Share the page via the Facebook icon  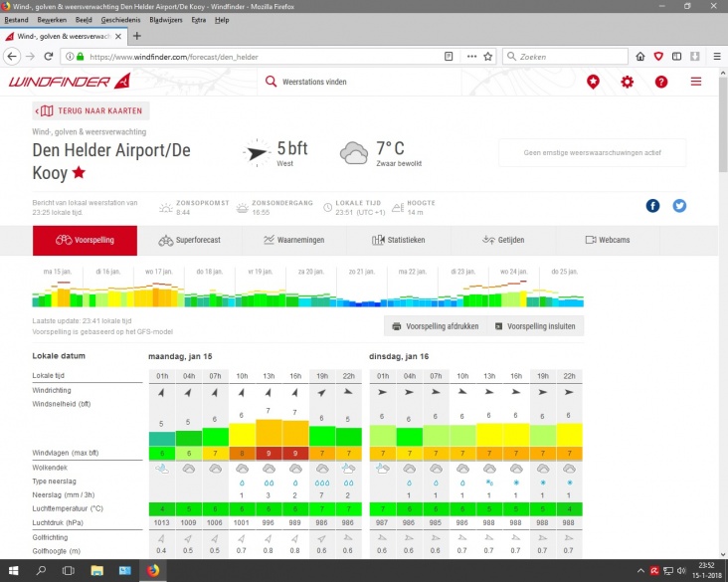point(653,206)
